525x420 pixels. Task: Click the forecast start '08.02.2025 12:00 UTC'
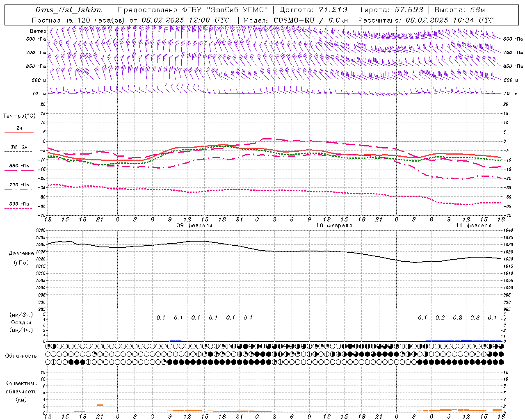185,20
